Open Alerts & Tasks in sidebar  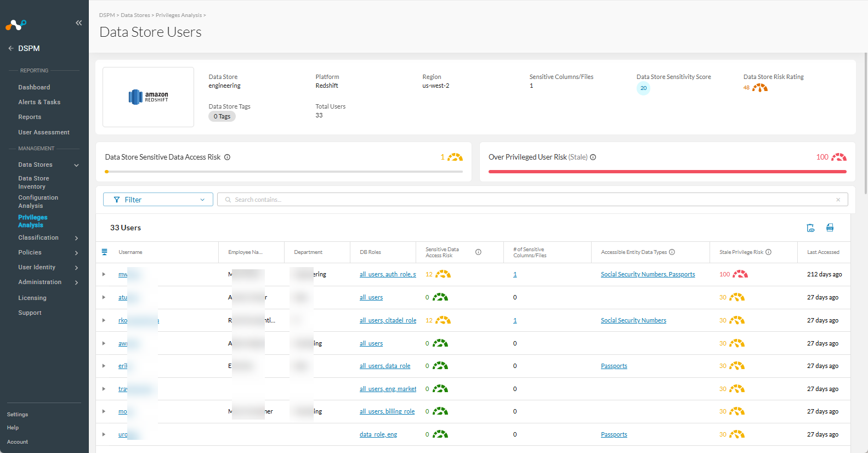click(x=39, y=102)
